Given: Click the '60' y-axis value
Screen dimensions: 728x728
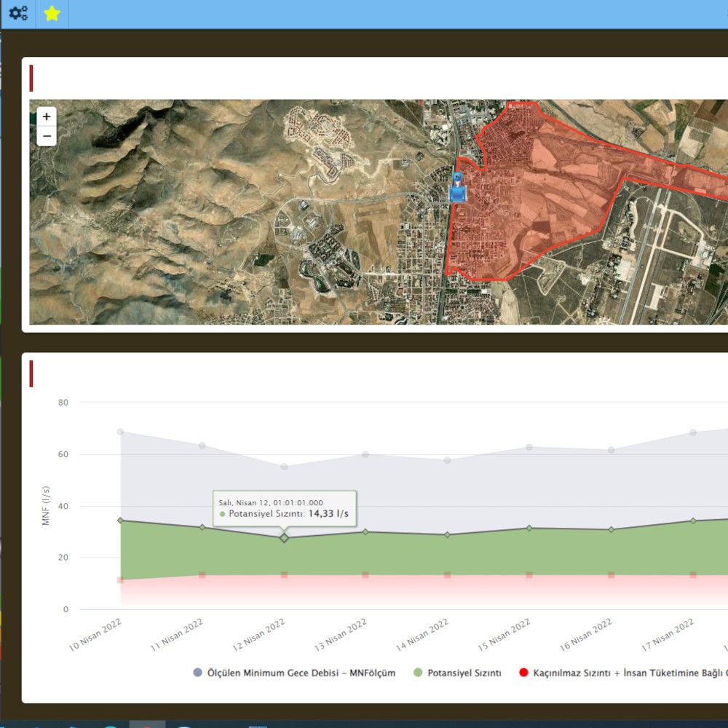Looking at the screenshot, I should (63, 454).
